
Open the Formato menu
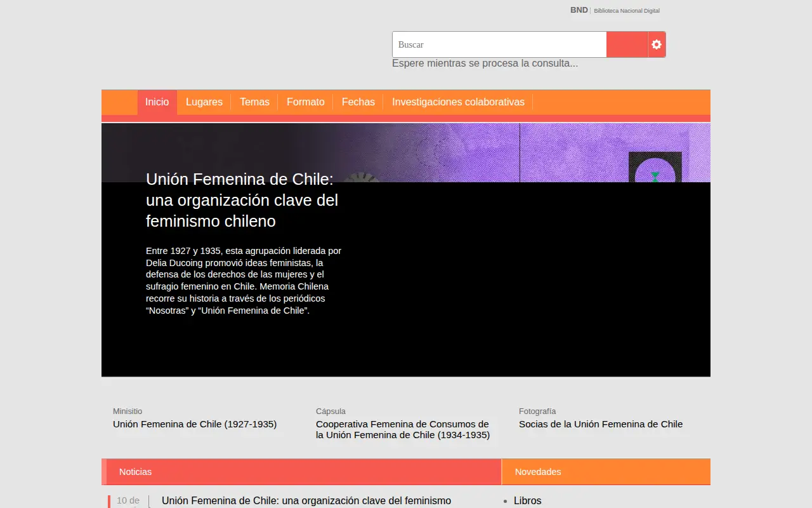(x=306, y=102)
